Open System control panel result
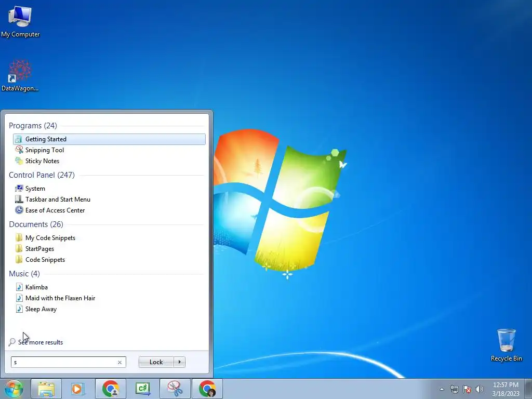The width and height of the screenshot is (532, 399). pos(109,188)
